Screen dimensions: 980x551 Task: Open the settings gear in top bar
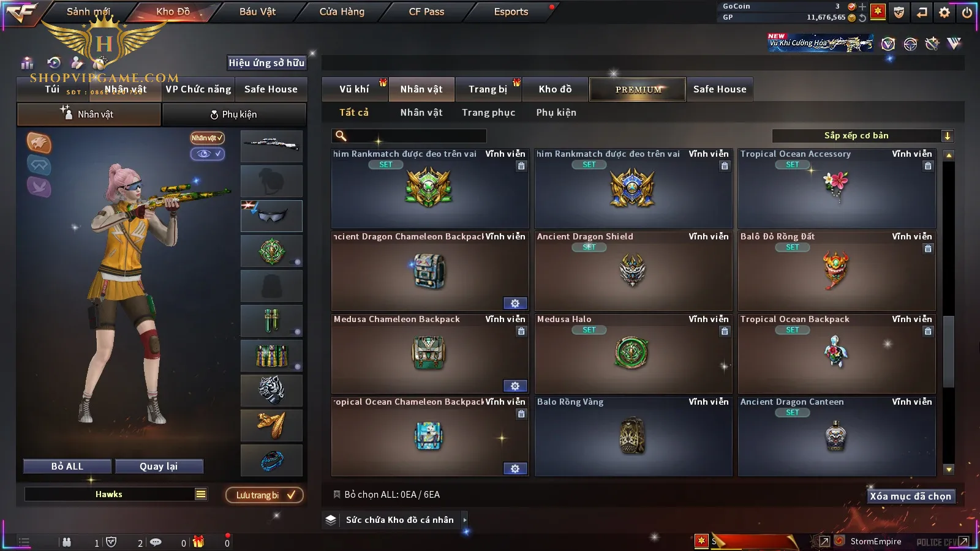point(944,12)
